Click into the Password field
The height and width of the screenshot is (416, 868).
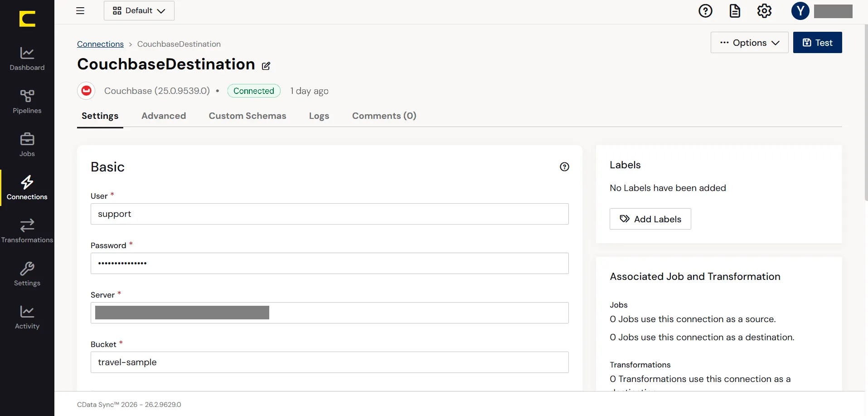330,263
